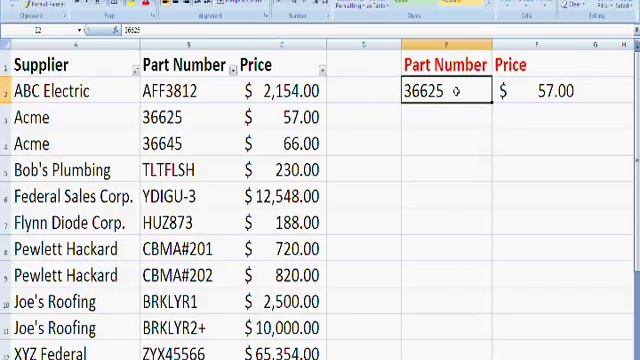Select the $2,500.00 price cell

click(x=282, y=301)
